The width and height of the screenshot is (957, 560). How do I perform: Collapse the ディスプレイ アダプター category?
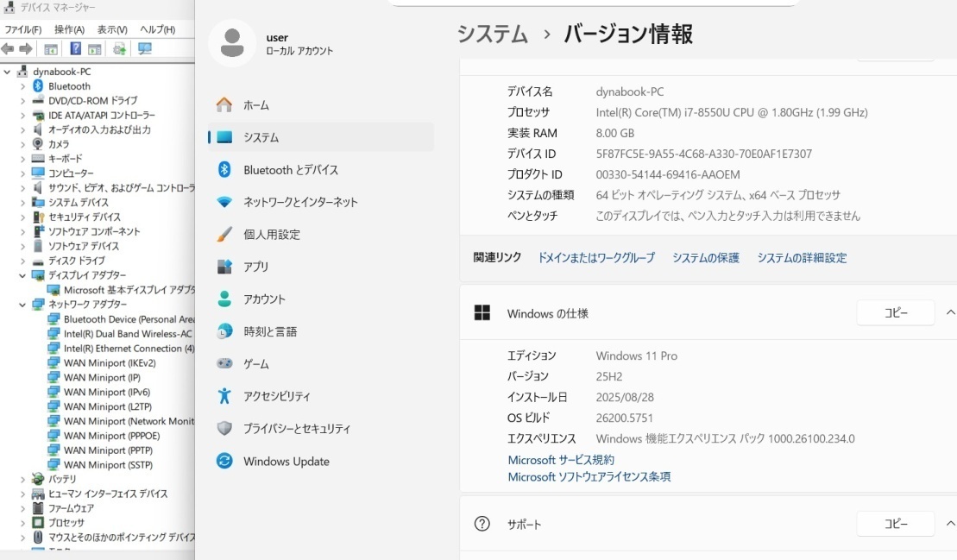[22, 276]
